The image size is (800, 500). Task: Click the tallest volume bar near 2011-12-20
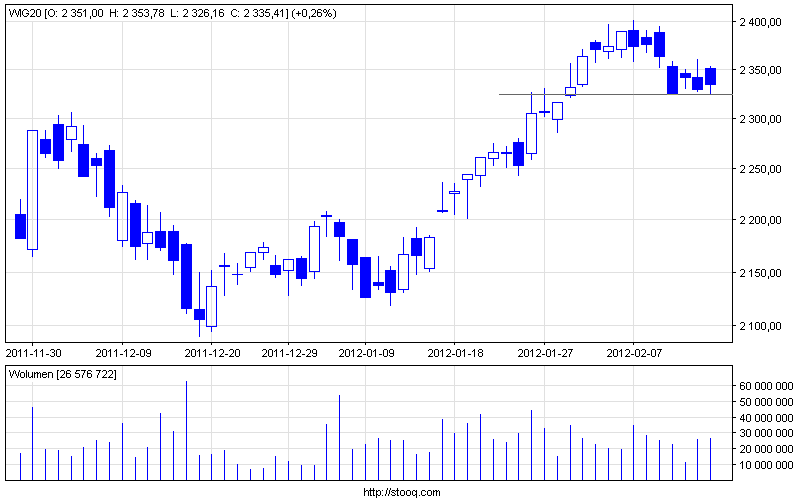click(186, 431)
